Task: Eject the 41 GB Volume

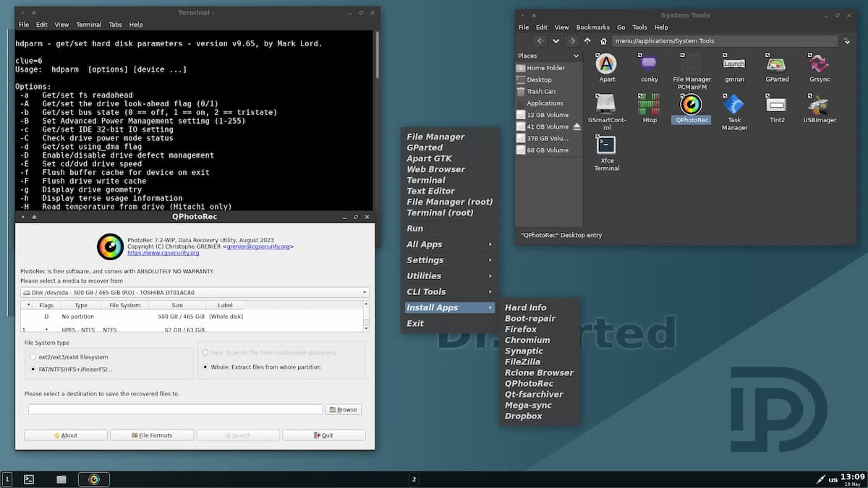Action: pyautogui.click(x=576, y=127)
